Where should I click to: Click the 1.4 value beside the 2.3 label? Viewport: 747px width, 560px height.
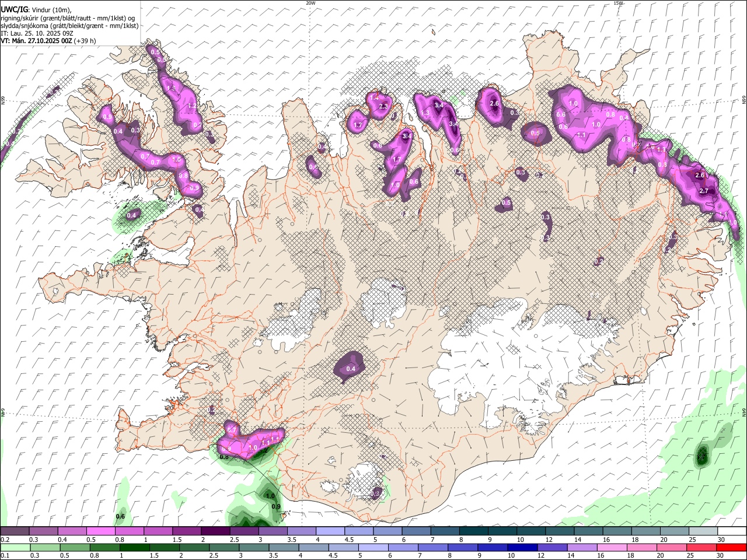pos(373,97)
